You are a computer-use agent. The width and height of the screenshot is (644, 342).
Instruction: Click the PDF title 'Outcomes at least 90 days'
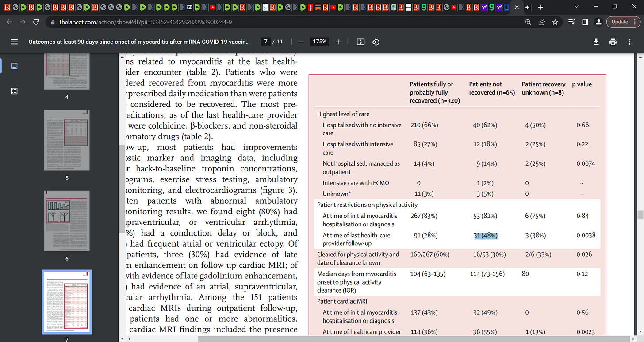pos(139,42)
